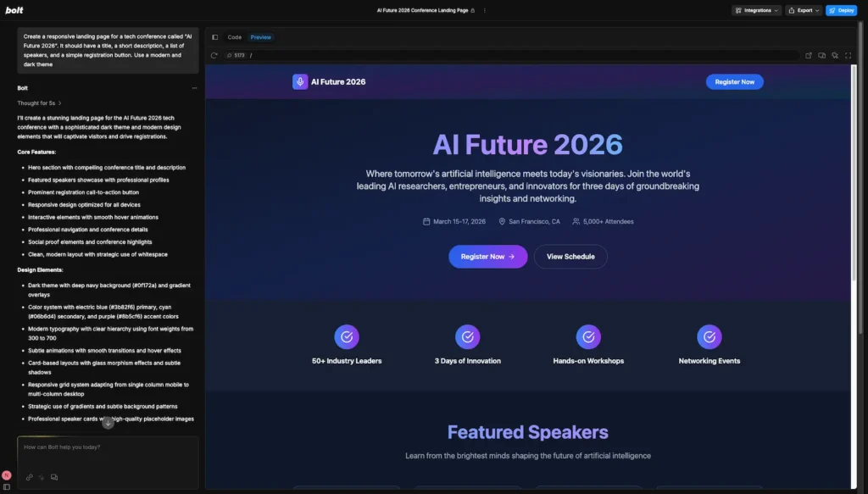Click the 'How can Bolt help' input field
This screenshot has width=868, height=494.
coord(108,447)
